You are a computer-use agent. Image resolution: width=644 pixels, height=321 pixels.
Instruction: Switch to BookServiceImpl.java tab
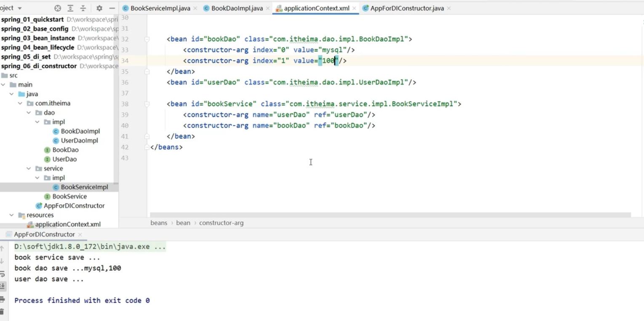[160, 8]
